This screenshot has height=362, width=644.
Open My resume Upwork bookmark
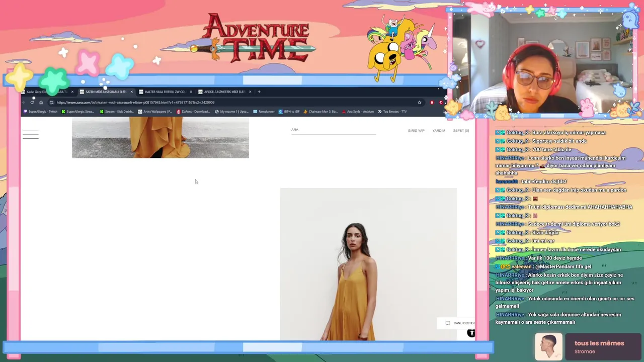pos(231,112)
